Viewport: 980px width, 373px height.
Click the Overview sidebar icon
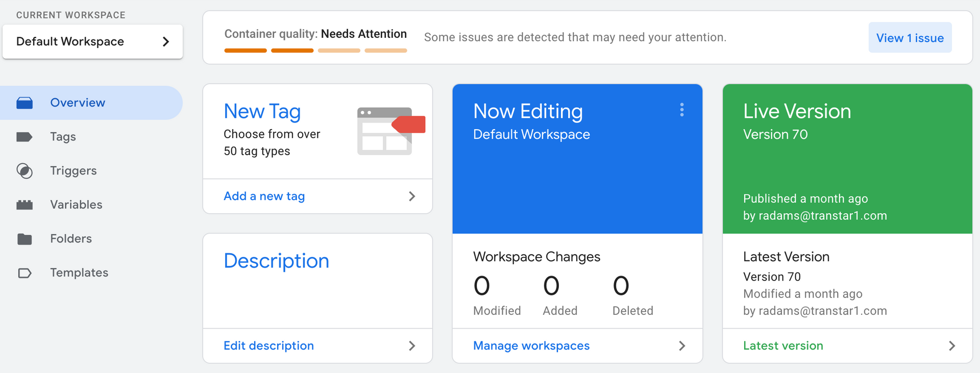[x=24, y=103]
